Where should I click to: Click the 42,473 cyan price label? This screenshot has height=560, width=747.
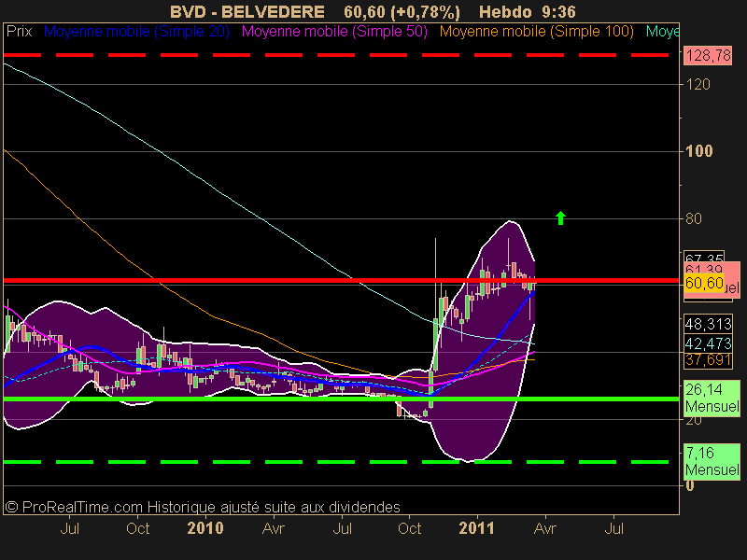pos(708,343)
